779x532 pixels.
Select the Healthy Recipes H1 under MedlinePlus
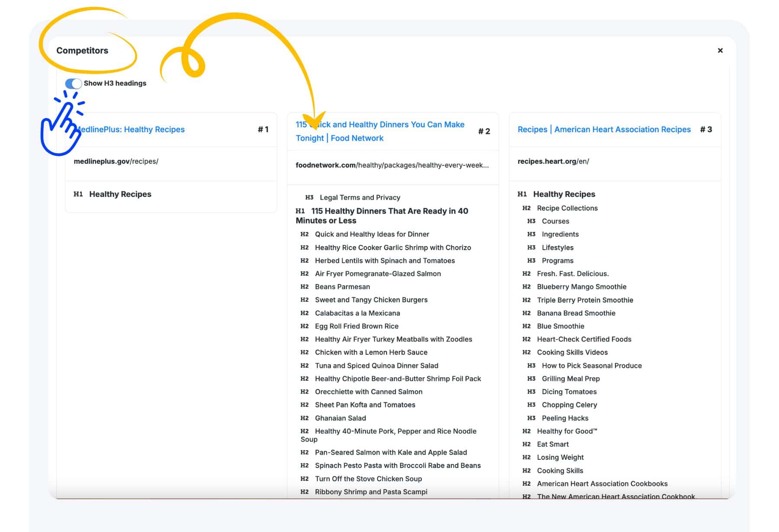(120, 194)
